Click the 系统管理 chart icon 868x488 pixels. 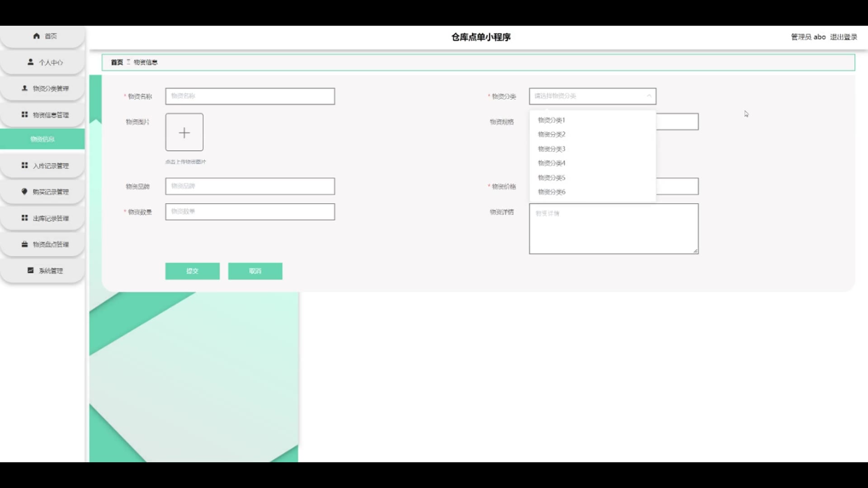point(31,270)
